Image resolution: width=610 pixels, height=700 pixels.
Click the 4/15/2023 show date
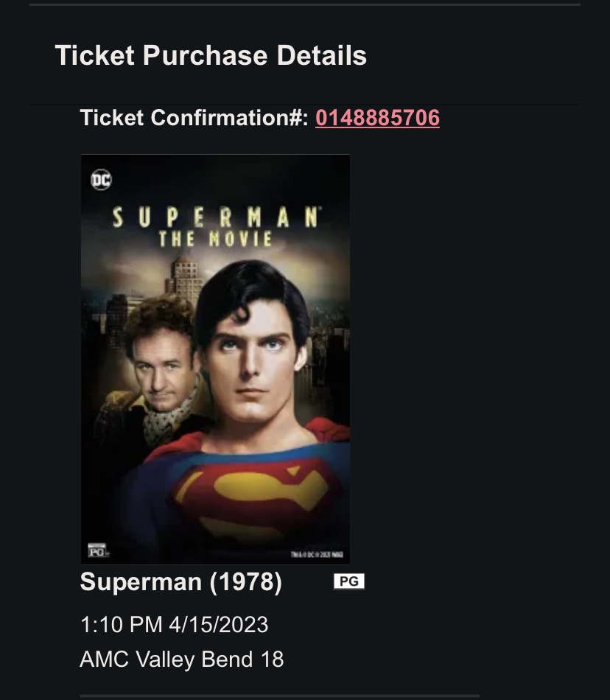tap(218, 625)
